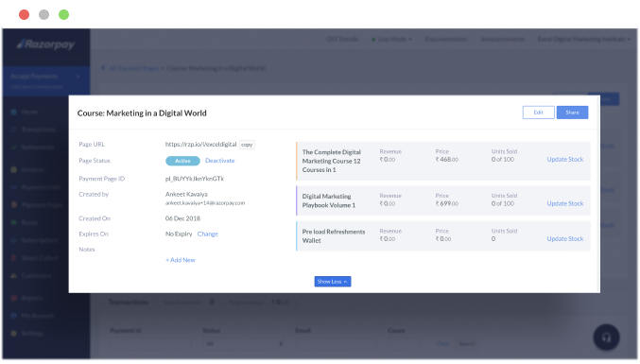Click the Search button in filters
The width and height of the screenshot is (640, 364).
point(467,344)
